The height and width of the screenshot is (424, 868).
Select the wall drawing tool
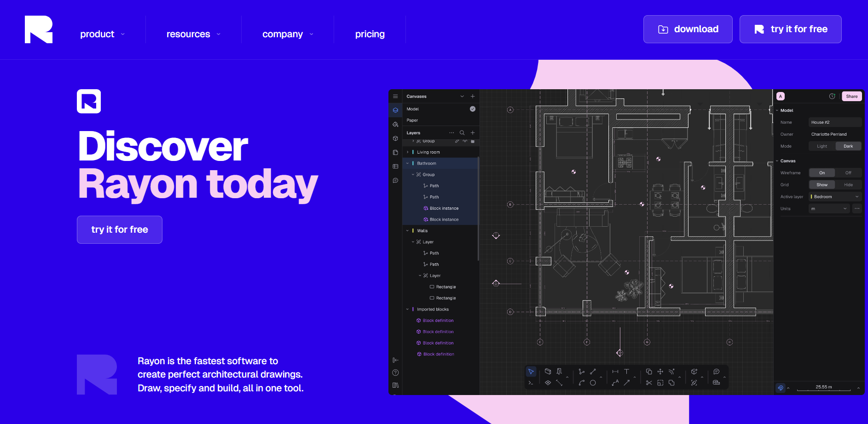(x=548, y=372)
